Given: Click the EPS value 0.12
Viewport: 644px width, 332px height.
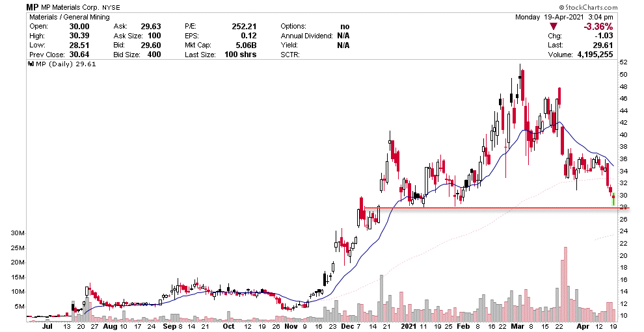Looking at the screenshot, I should pyautogui.click(x=248, y=36).
